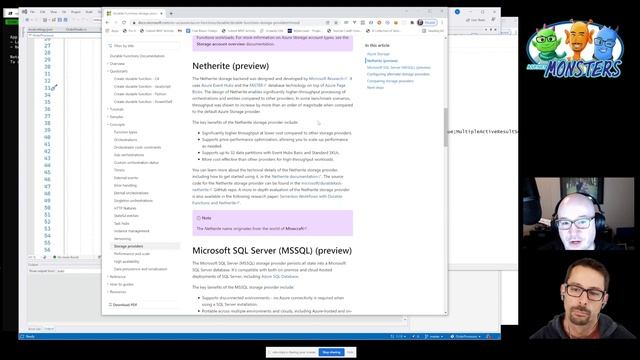
Task: Follow the Minecraft link in the note
Action: tap(296, 229)
